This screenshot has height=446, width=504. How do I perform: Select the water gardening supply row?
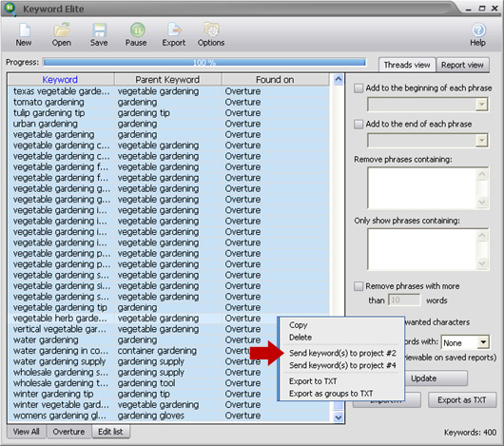pyautogui.click(x=168, y=361)
